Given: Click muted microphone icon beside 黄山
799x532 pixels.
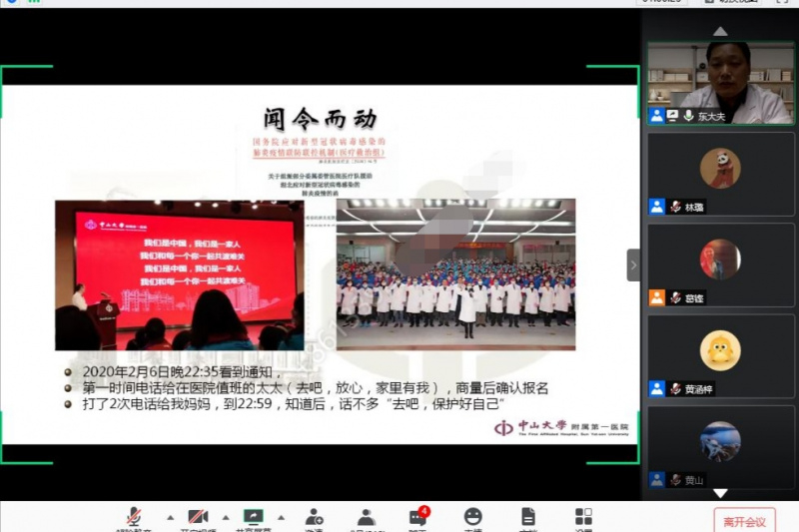Looking at the screenshot, I should (x=676, y=479).
